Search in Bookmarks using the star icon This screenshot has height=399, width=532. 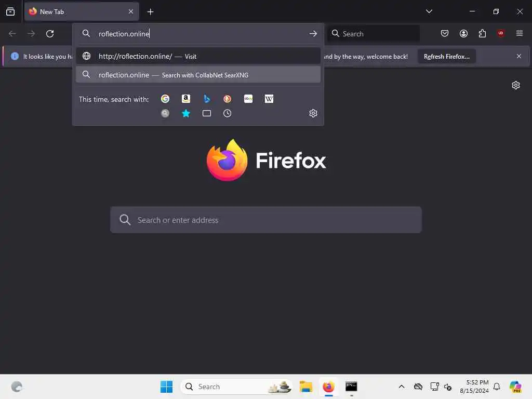186,113
